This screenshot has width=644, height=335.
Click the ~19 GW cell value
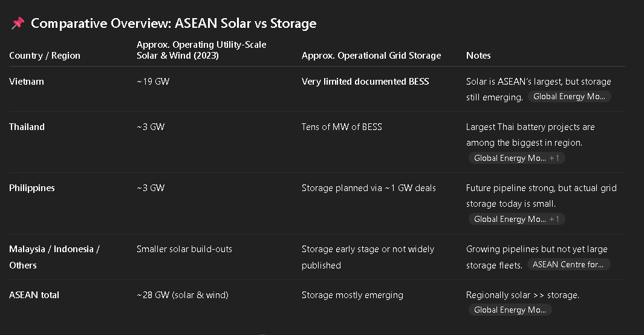[x=153, y=82]
